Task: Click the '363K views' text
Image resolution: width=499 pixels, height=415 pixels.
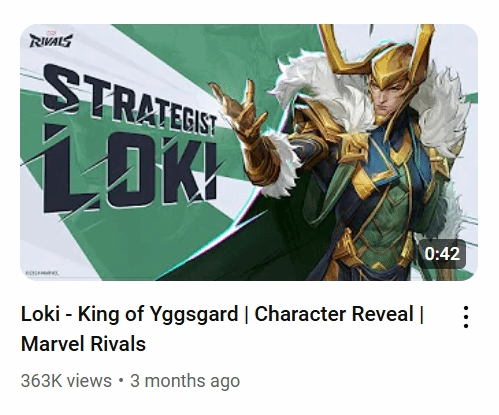Action: coord(66,381)
